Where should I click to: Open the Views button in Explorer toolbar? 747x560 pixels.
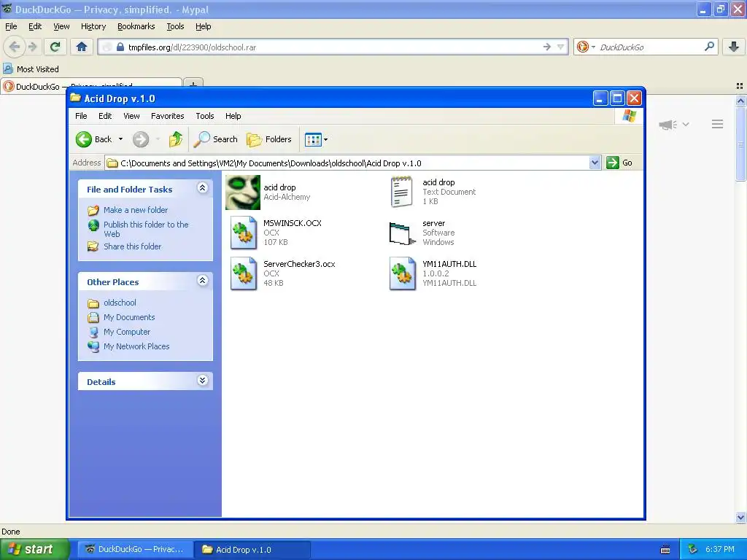[x=313, y=139]
